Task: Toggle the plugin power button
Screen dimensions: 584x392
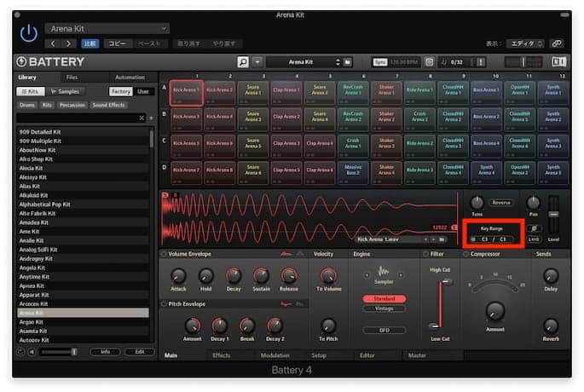Action: click(29, 33)
